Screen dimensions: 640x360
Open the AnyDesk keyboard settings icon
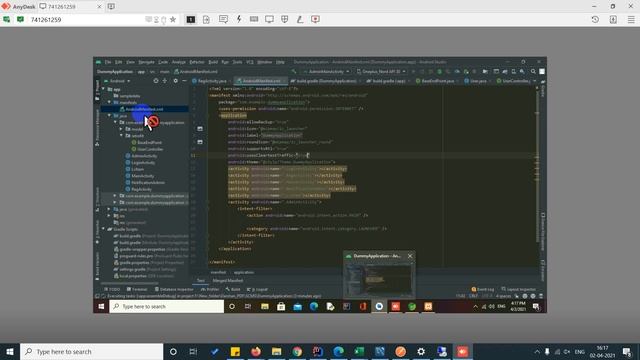pos(254,19)
